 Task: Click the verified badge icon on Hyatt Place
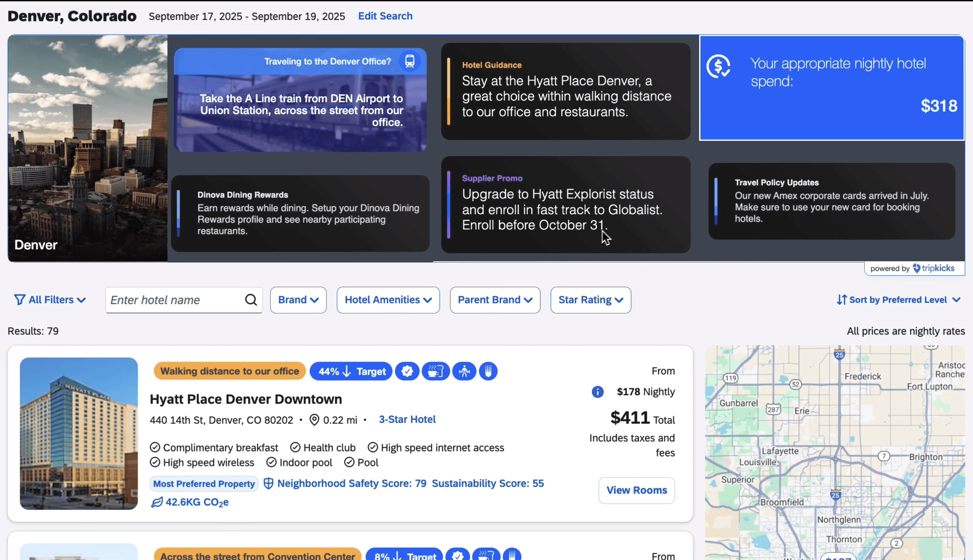407,371
